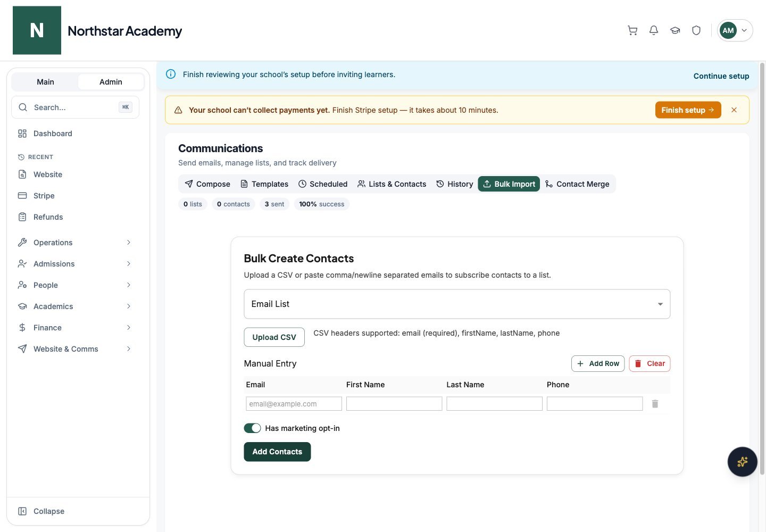This screenshot has width=766, height=532.
Task: Expand the People section chevron
Action: point(129,285)
